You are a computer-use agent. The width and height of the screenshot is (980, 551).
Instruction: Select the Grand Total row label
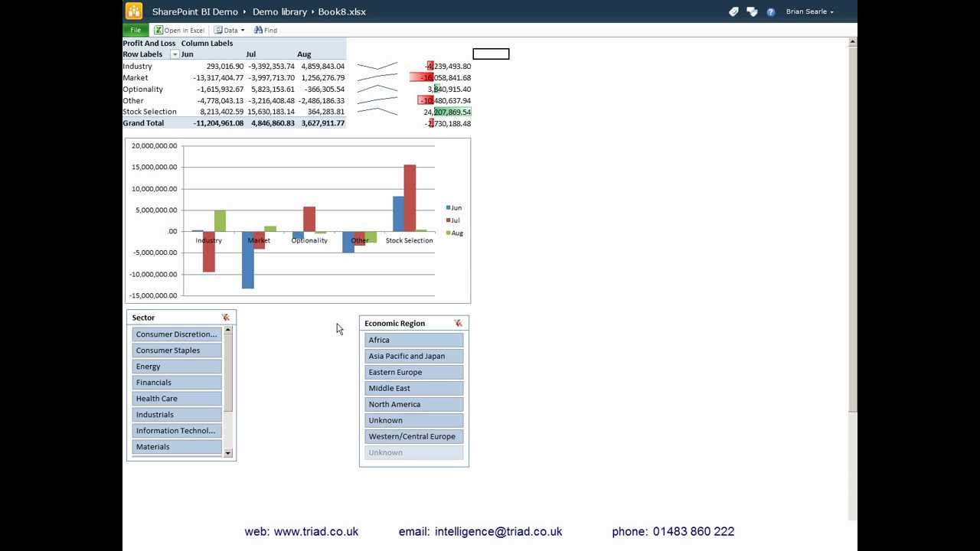(143, 123)
